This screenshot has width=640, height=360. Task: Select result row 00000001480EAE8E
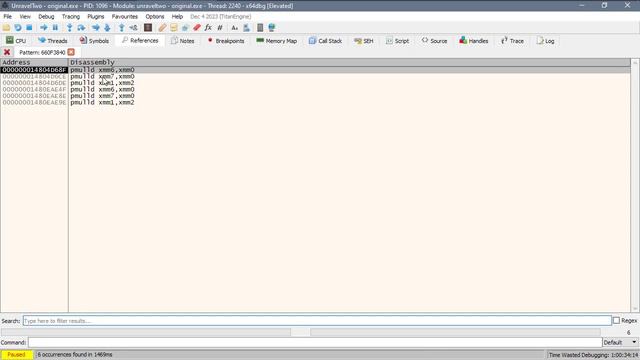coord(316,96)
